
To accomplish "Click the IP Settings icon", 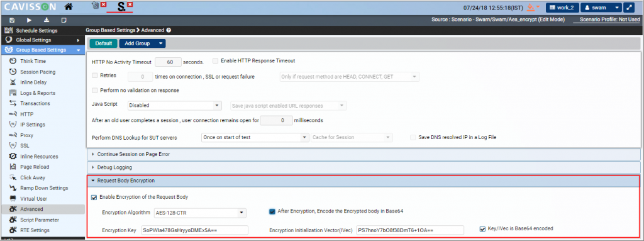I will coord(13,125).
